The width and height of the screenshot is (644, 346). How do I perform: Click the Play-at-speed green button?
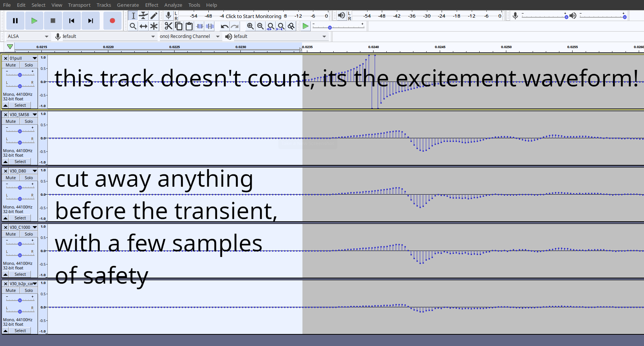pyautogui.click(x=305, y=26)
